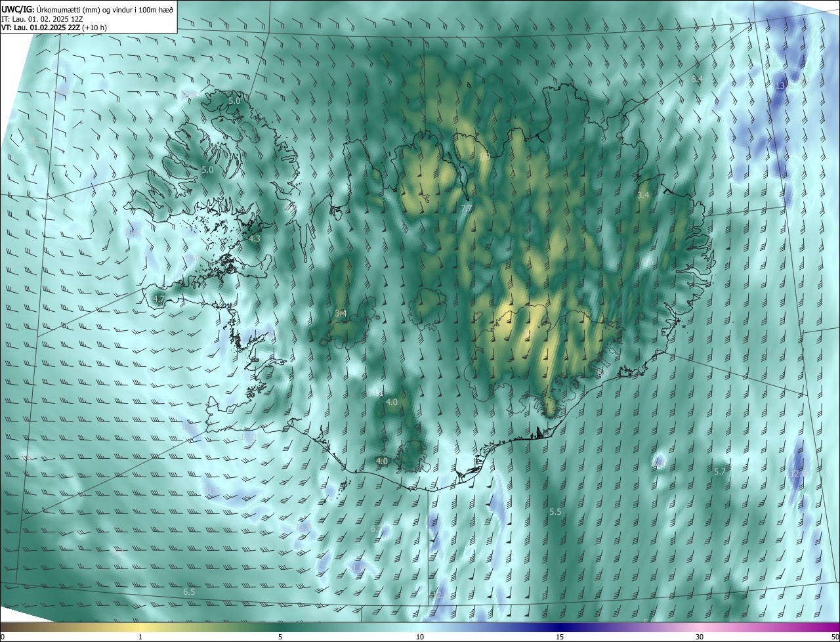
Task: Select the 'VT: Lau. 01.02.2025 22Z (+10 h)' line
Action: tap(54, 28)
